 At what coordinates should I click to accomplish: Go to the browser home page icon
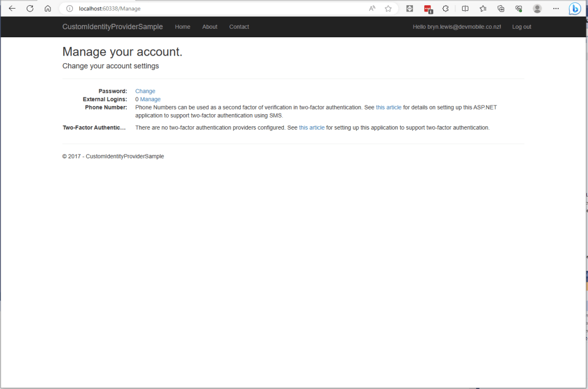[48, 9]
